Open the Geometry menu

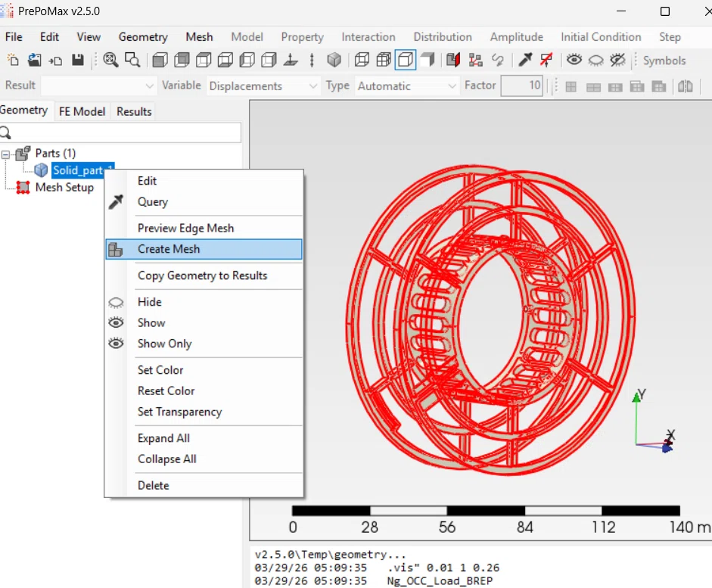[x=143, y=37]
